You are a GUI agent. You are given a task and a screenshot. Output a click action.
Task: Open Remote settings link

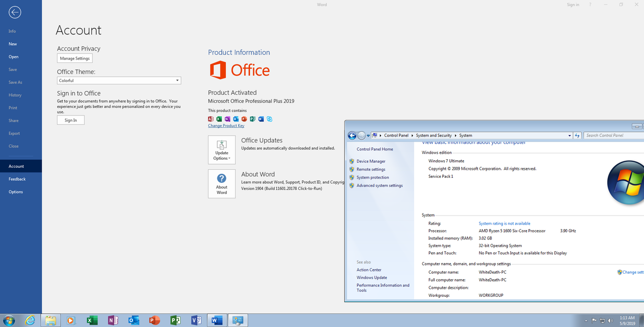pyautogui.click(x=371, y=169)
